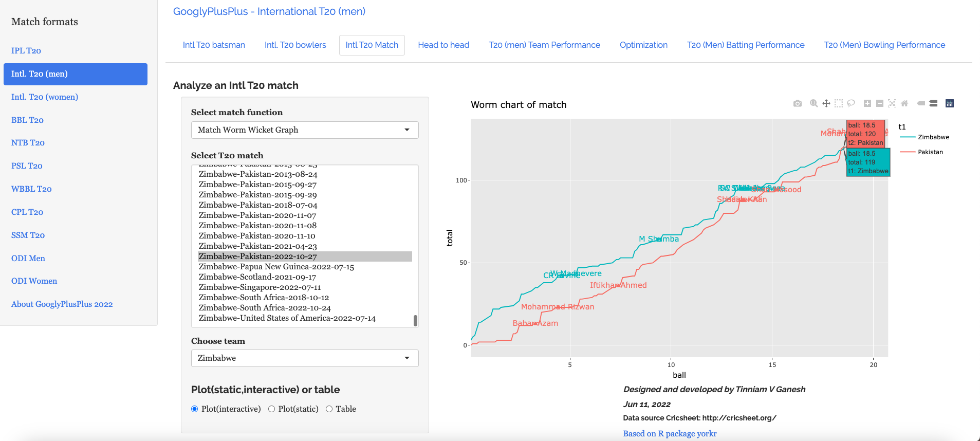
Task: Select the Pan tool in chart toolbar
Action: click(826, 103)
